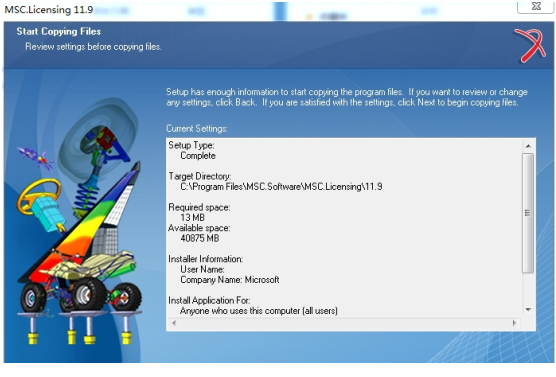This screenshot has height=377, width=556.
Task: Close the MSC.Licensing 11.9 installer window
Action: tap(535, 7)
